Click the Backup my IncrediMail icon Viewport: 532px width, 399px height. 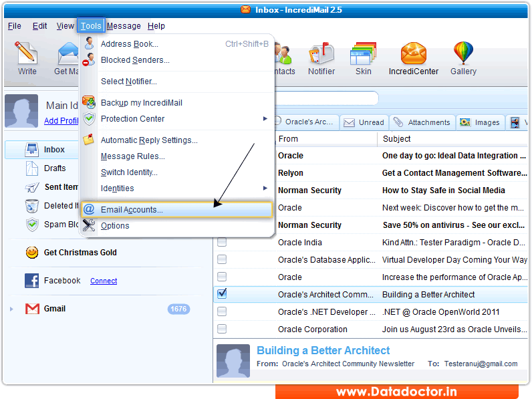[x=89, y=102]
